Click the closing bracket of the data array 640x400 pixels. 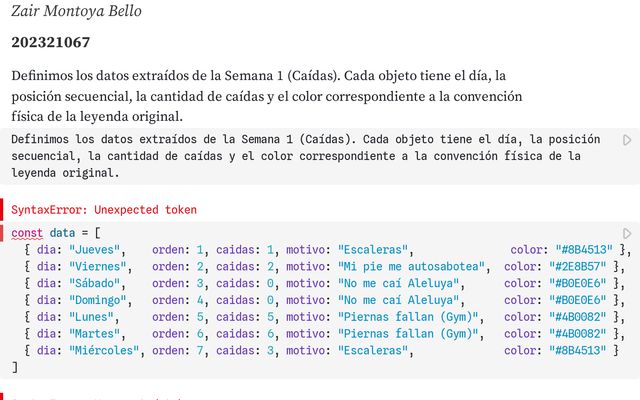point(15,367)
